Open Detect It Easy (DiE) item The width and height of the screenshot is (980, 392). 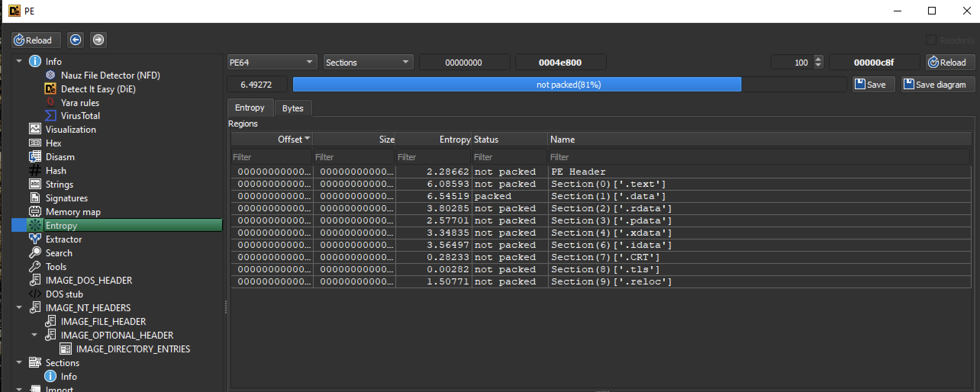(98, 89)
